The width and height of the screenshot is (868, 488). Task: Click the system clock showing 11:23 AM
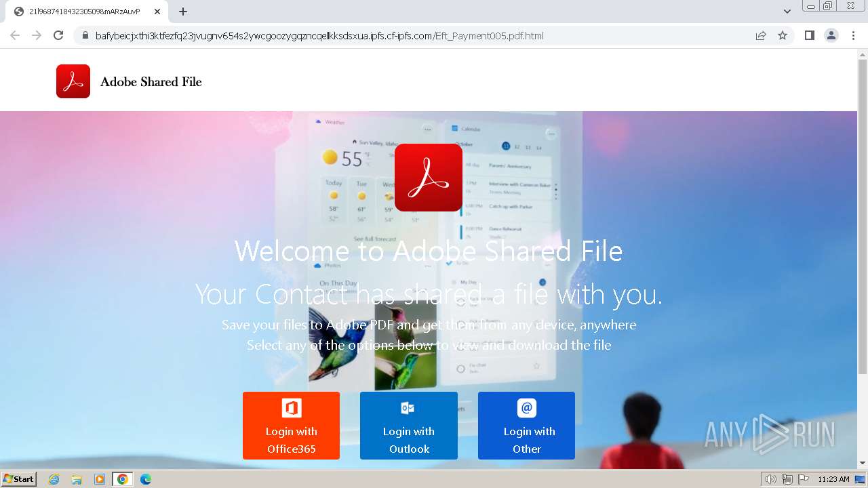(x=833, y=479)
